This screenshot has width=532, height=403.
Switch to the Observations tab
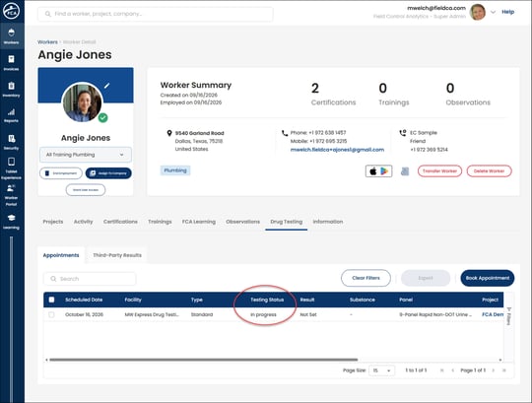point(243,222)
